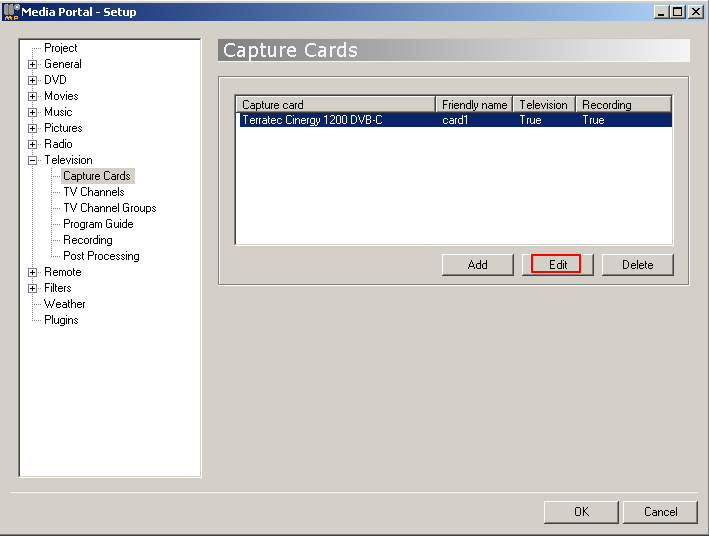Select the Television tree item

point(68,160)
